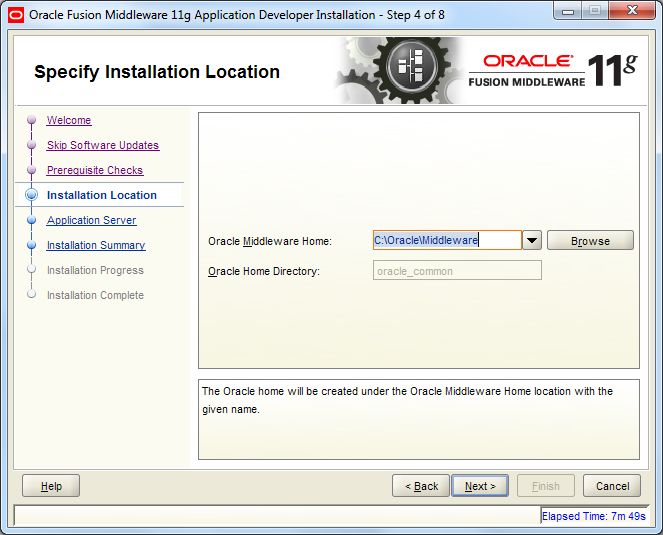Click the Browse button
663x535 pixels.
click(x=590, y=240)
